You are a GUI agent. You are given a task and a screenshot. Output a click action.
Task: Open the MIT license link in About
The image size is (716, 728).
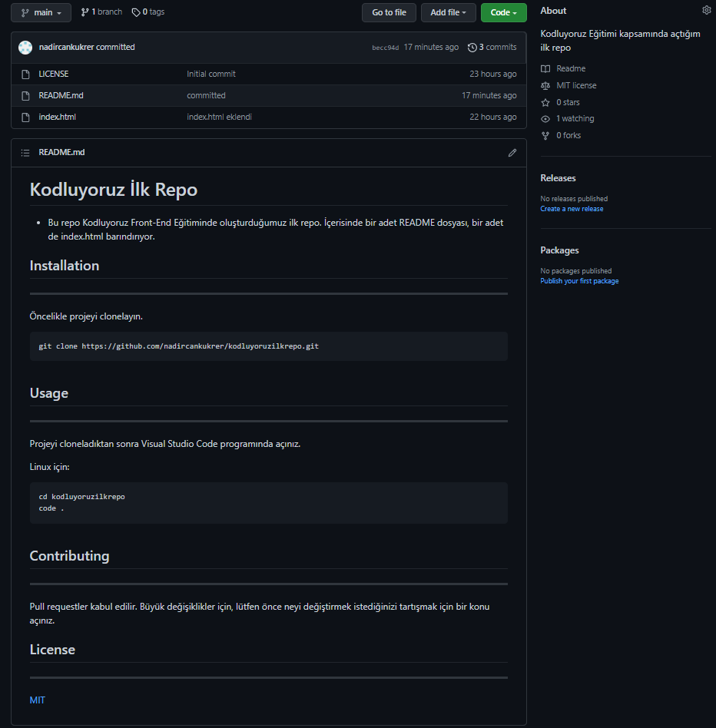576,85
